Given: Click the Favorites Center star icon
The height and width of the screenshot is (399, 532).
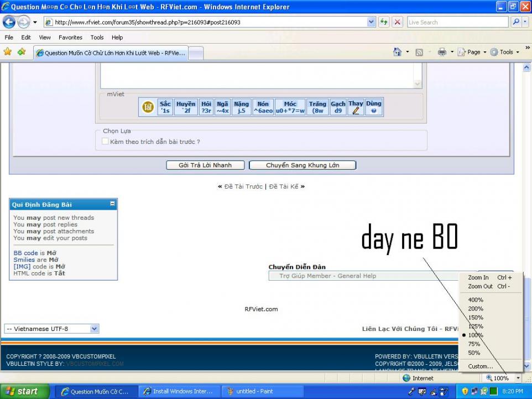Looking at the screenshot, I should point(8,52).
